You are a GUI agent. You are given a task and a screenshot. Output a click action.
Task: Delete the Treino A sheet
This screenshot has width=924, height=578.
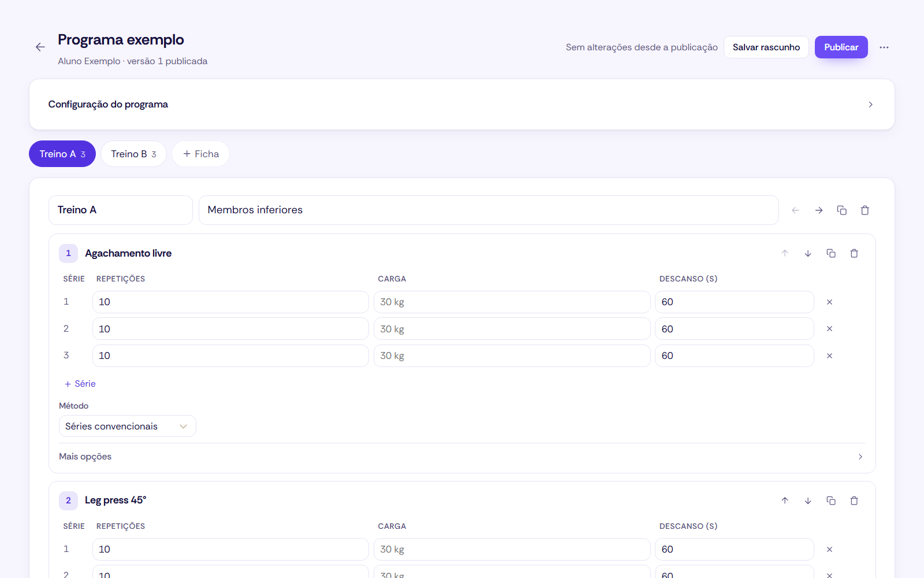click(x=865, y=210)
